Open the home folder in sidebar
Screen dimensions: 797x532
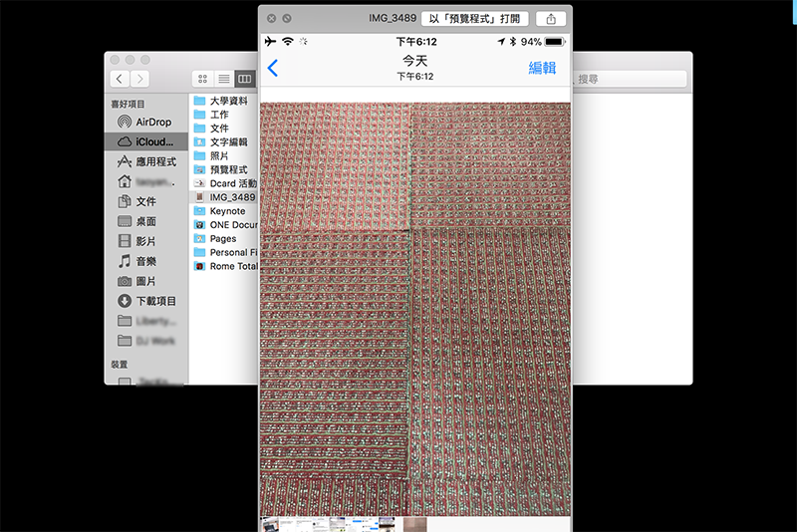pyautogui.click(x=146, y=181)
